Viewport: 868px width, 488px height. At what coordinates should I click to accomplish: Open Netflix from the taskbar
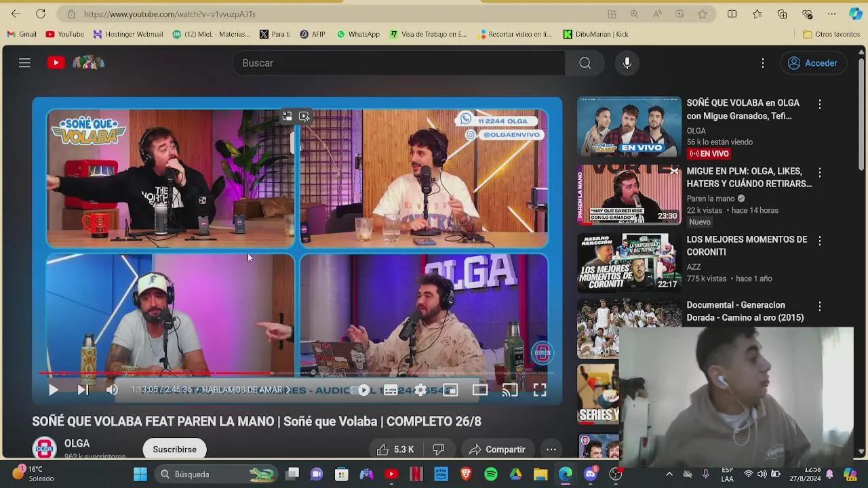tap(416, 474)
